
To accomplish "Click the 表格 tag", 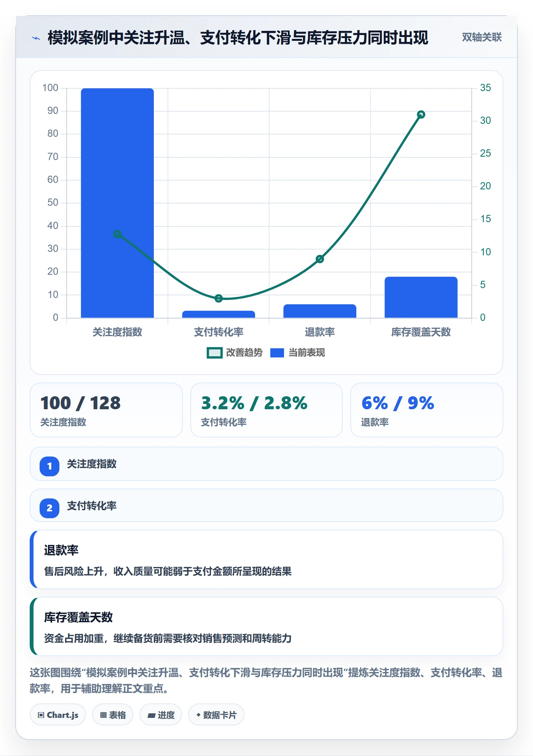I will pyautogui.click(x=113, y=715).
